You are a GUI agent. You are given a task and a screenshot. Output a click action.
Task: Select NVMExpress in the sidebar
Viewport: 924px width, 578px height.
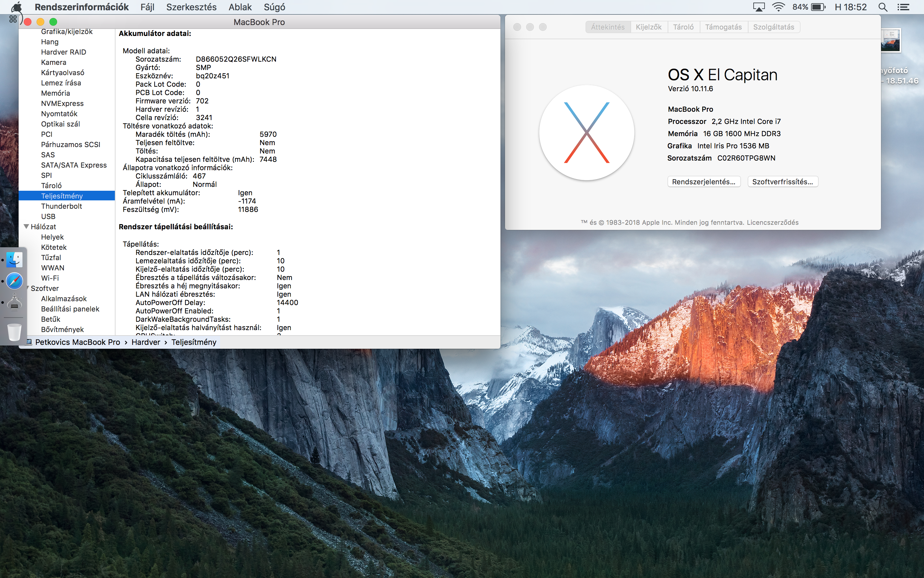67,104
